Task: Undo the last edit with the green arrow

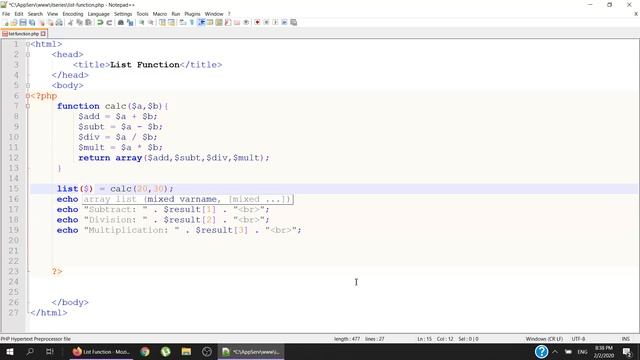Action: tap(100, 22)
